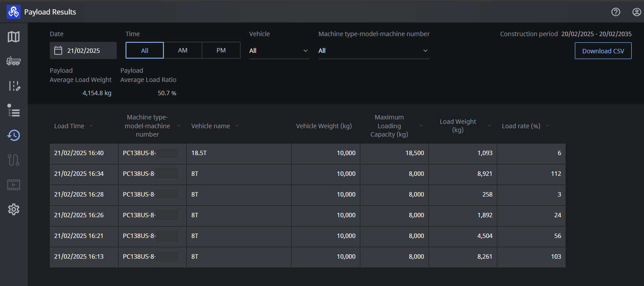Click the load weight value 1,892
This screenshot has width=644, height=286.
484,215
